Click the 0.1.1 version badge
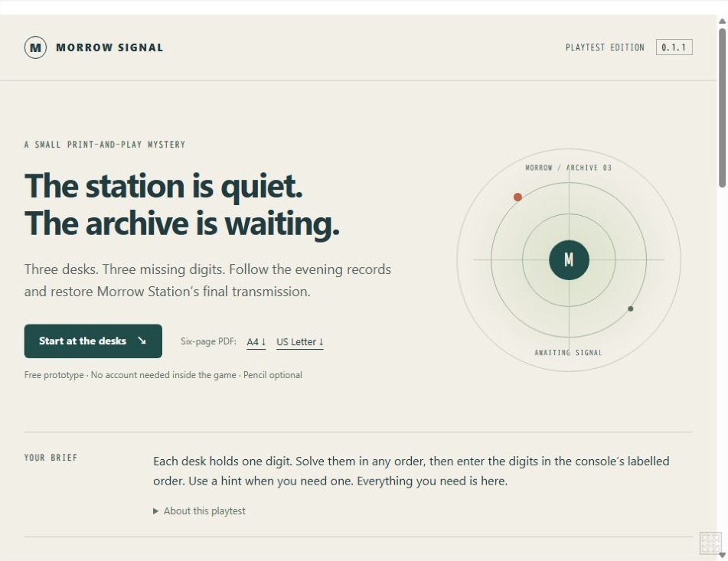728x561 pixels. [x=674, y=47]
